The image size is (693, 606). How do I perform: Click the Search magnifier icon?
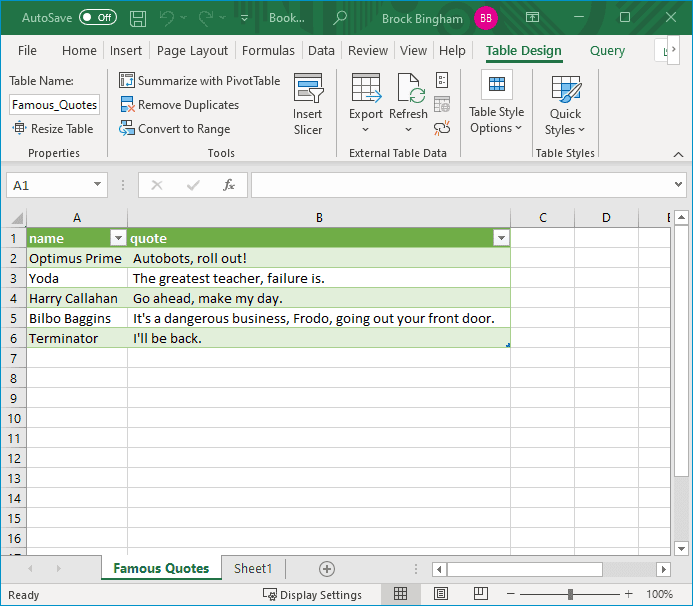tap(339, 18)
